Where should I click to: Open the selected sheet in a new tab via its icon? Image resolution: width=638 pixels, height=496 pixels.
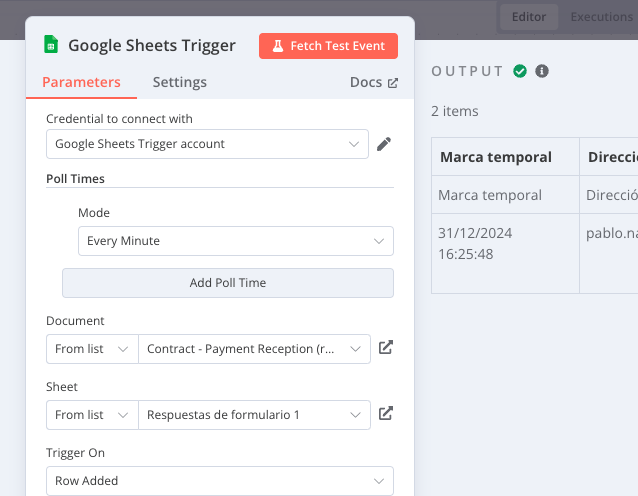point(386,413)
